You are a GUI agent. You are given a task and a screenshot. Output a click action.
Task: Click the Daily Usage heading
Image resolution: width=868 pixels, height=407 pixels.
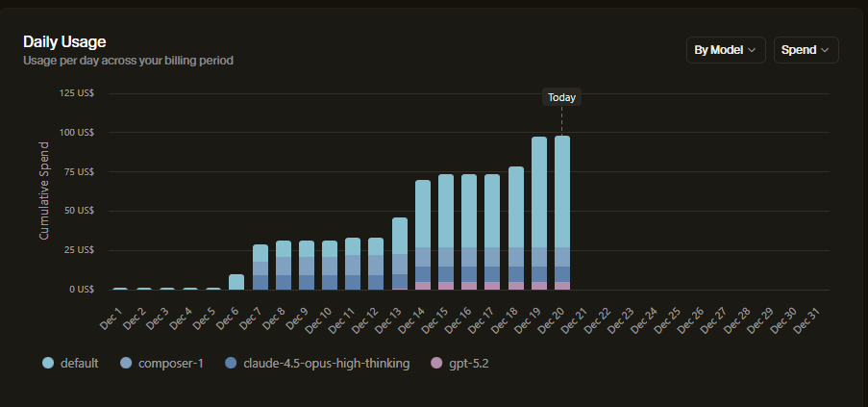click(x=64, y=41)
